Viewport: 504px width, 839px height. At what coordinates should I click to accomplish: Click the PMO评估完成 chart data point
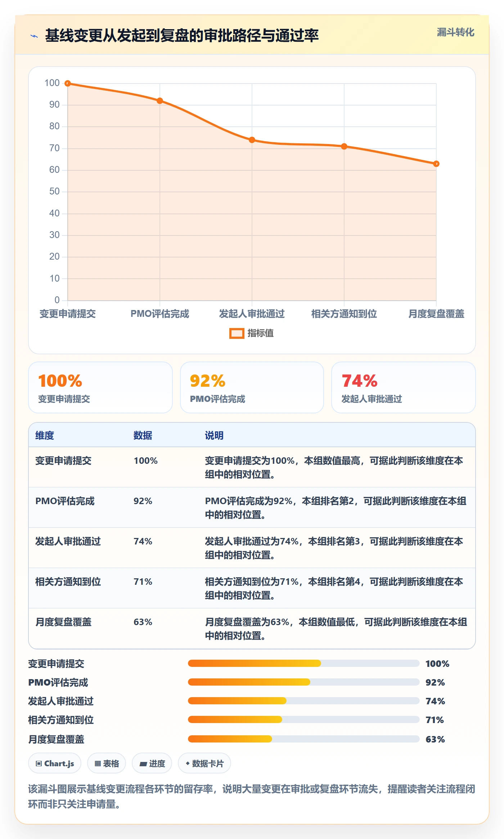pyautogui.click(x=160, y=101)
